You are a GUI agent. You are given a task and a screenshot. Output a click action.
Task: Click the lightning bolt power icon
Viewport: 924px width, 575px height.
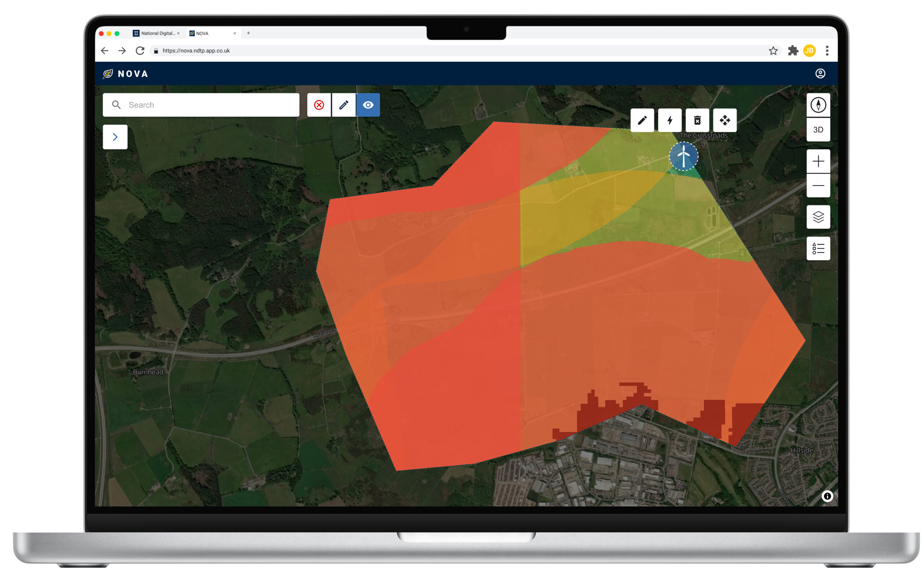click(x=670, y=120)
